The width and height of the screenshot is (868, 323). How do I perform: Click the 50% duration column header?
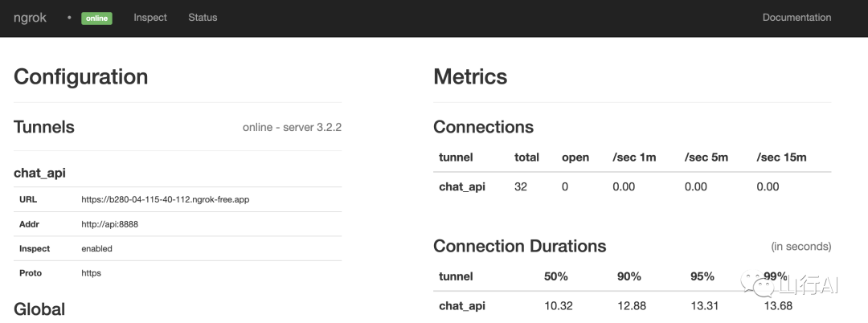[556, 276]
